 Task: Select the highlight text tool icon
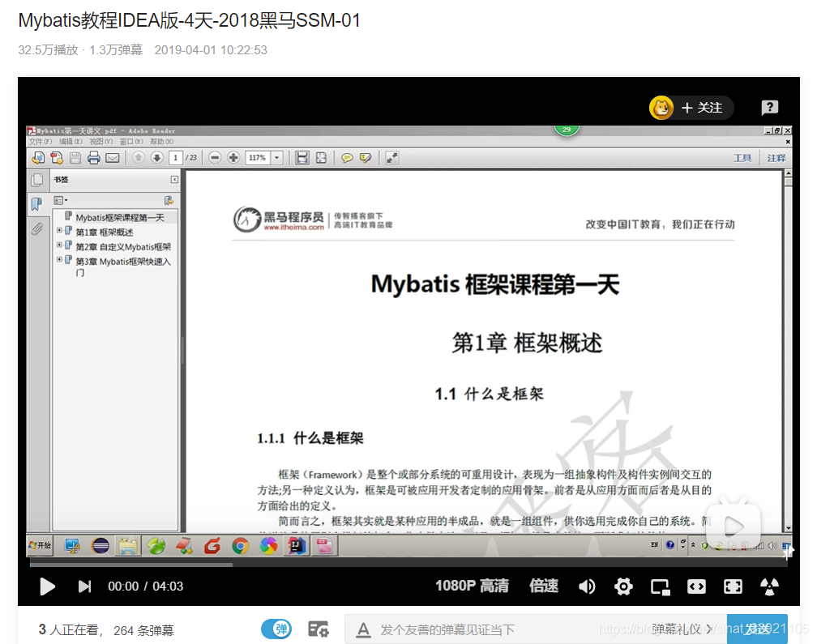click(366, 158)
